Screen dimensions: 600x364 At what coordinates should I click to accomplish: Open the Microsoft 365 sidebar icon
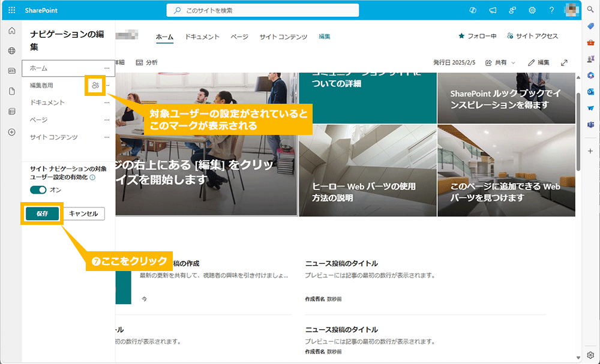(590, 76)
